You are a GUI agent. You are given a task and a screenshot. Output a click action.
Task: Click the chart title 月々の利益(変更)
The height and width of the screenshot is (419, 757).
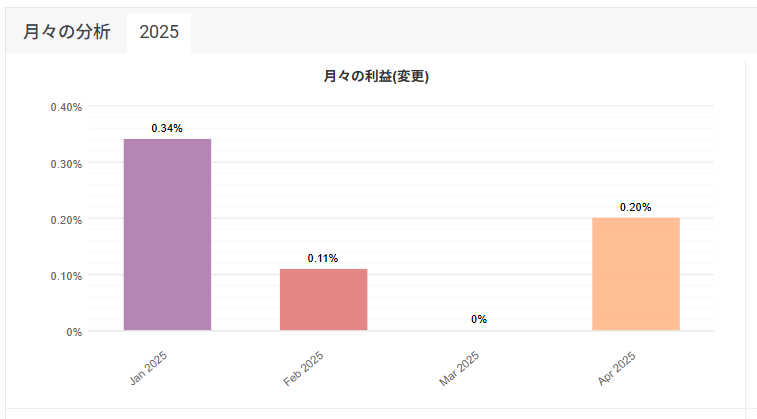click(x=376, y=76)
